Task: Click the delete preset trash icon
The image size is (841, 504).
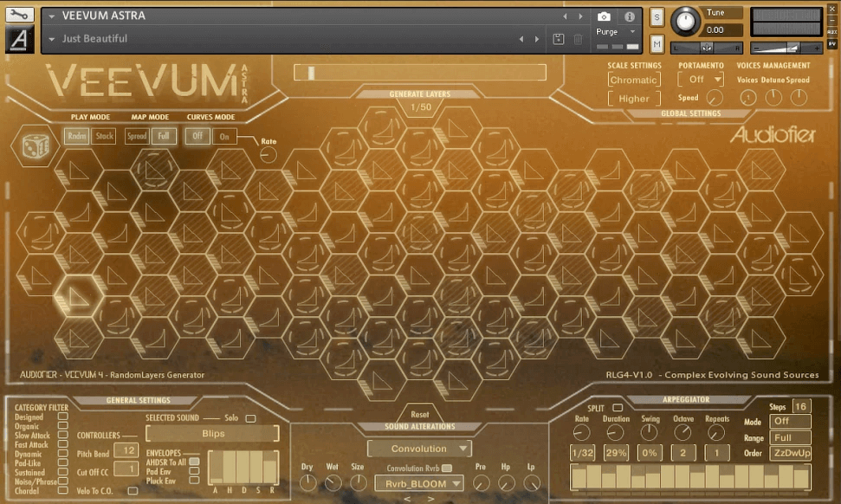Action: 579,39
